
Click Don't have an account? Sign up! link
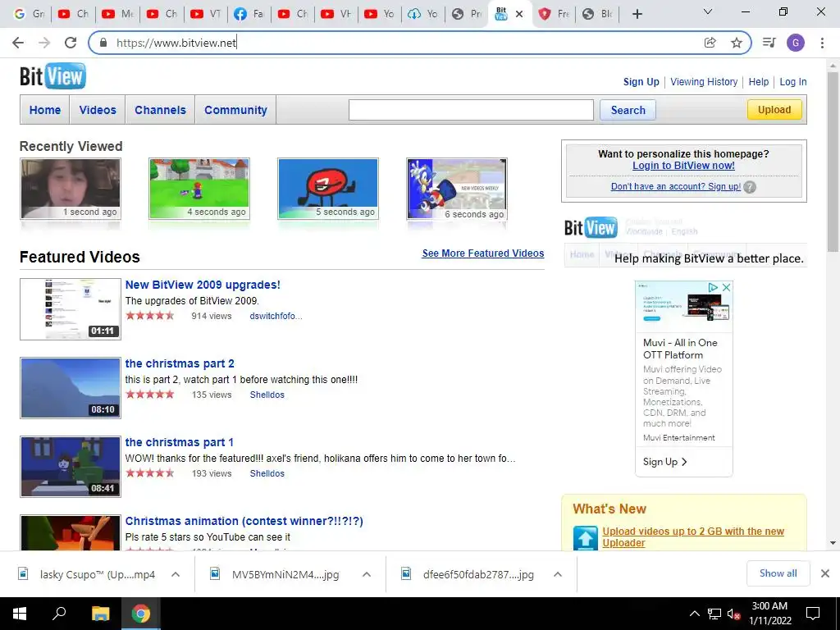point(676,186)
